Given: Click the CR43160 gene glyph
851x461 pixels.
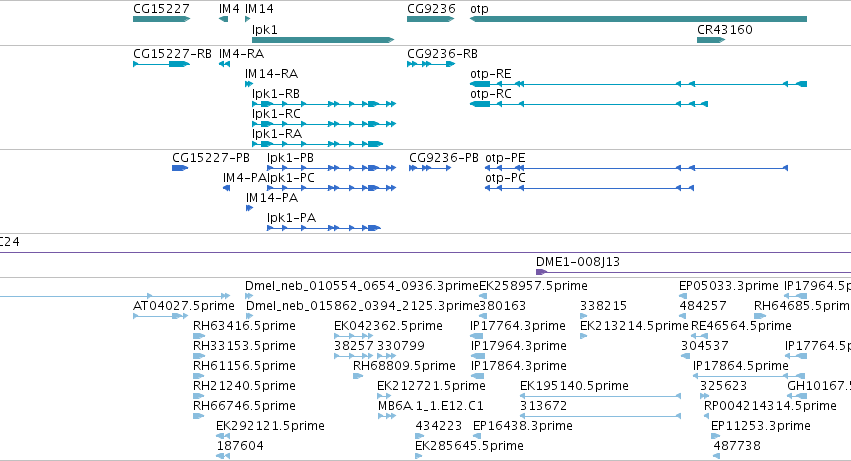Looking at the screenshot, I should pyautogui.click(x=711, y=40).
